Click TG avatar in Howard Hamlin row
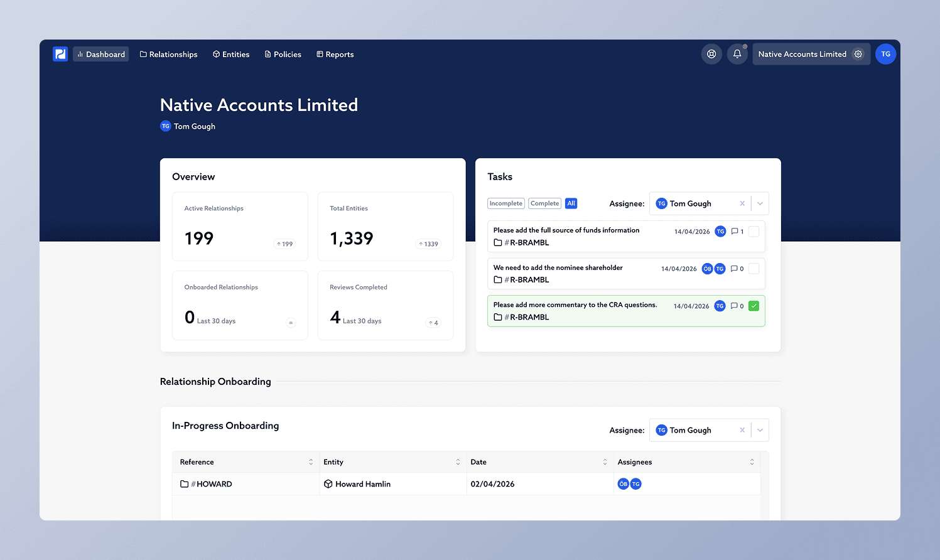940x560 pixels. 635,484
